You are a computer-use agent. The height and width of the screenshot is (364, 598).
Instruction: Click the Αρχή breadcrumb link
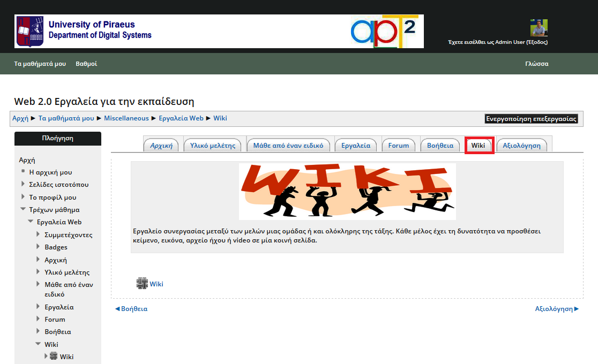coord(20,118)
